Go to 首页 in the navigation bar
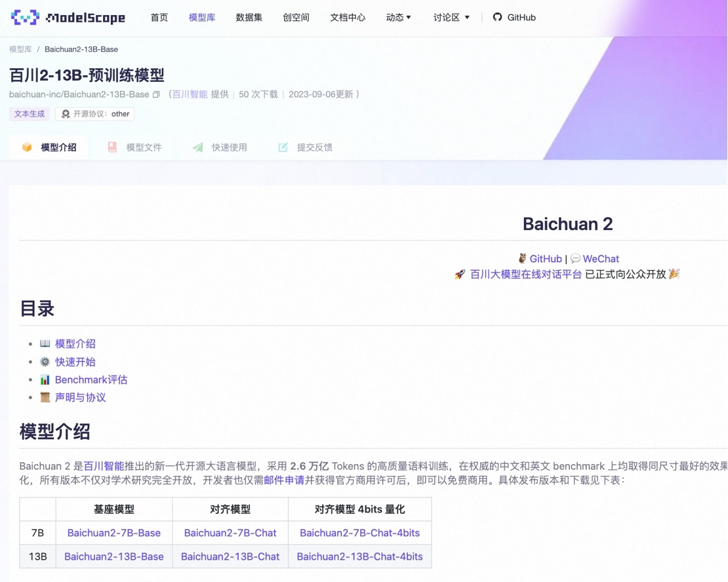Viewport: 728px width, 582px height. point(159,17)
